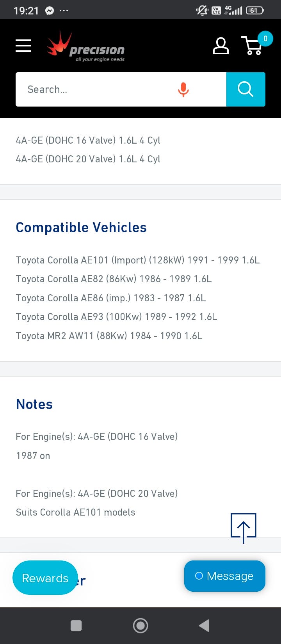Focus the Search text field
281x644 pixels.
click(94, 89)
